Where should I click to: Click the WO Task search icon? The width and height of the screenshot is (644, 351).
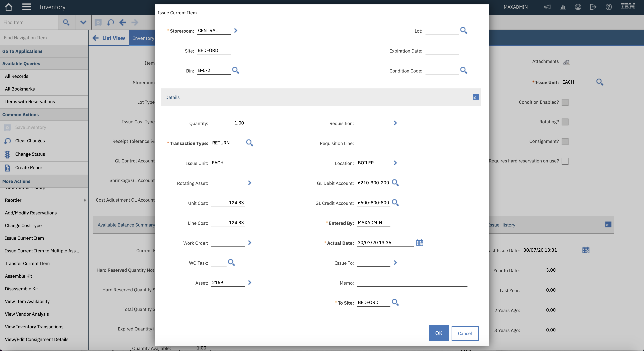(231, 262)
